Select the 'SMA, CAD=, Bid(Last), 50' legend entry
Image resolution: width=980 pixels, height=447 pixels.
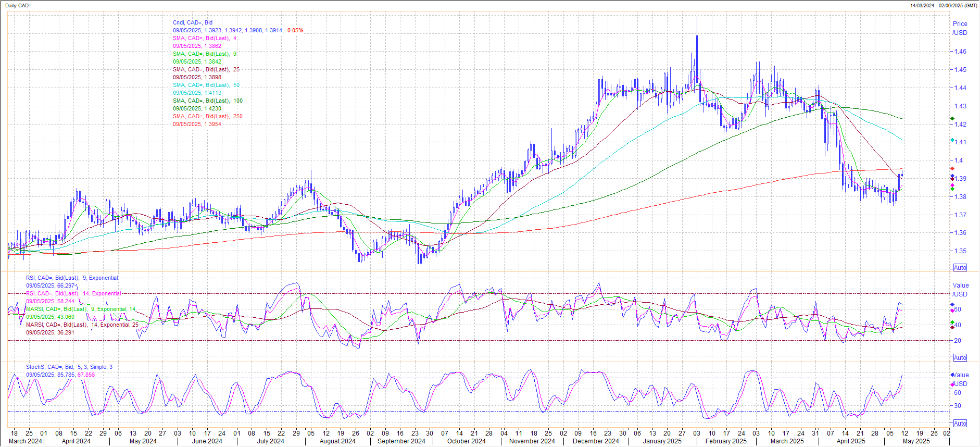pos(206,85)
